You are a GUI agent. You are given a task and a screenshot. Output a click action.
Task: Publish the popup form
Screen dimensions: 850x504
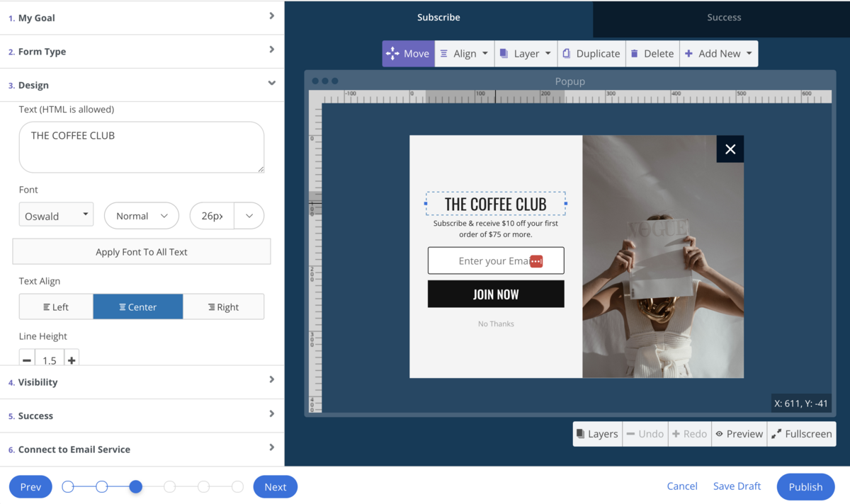805,487
